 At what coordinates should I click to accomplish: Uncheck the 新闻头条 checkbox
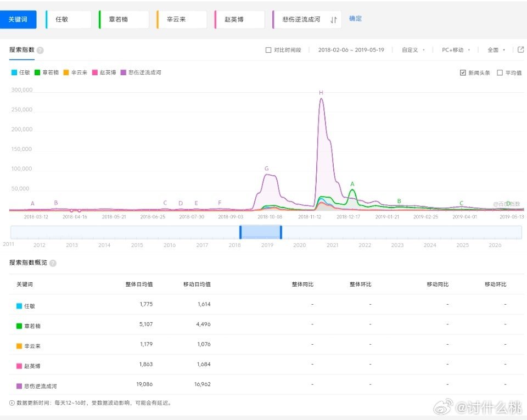click(x=462, y=72)
